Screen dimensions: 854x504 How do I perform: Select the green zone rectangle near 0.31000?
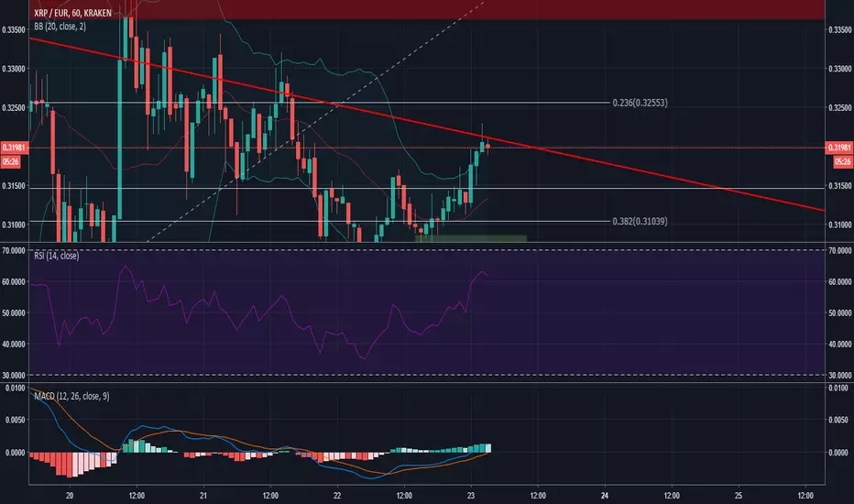[x=471, y=238]
